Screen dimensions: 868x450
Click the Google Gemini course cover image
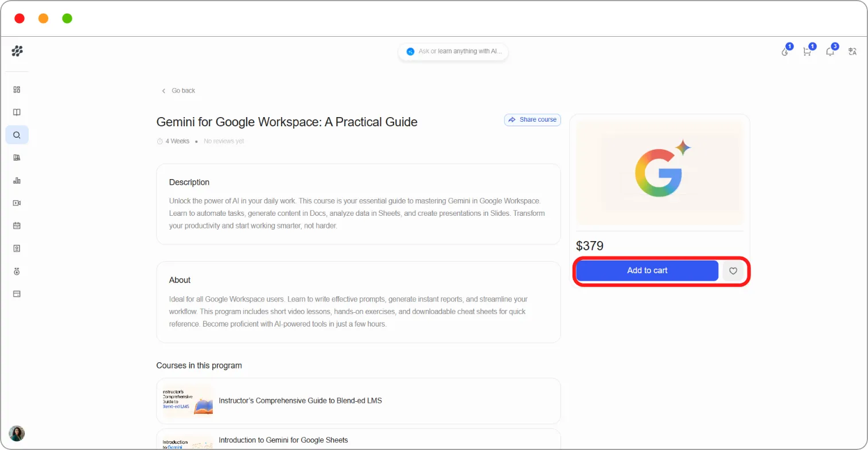[x=660, y=173]
